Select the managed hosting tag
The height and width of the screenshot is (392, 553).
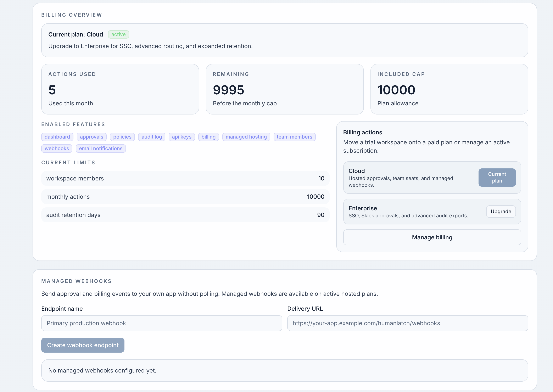tap(246, 137)
